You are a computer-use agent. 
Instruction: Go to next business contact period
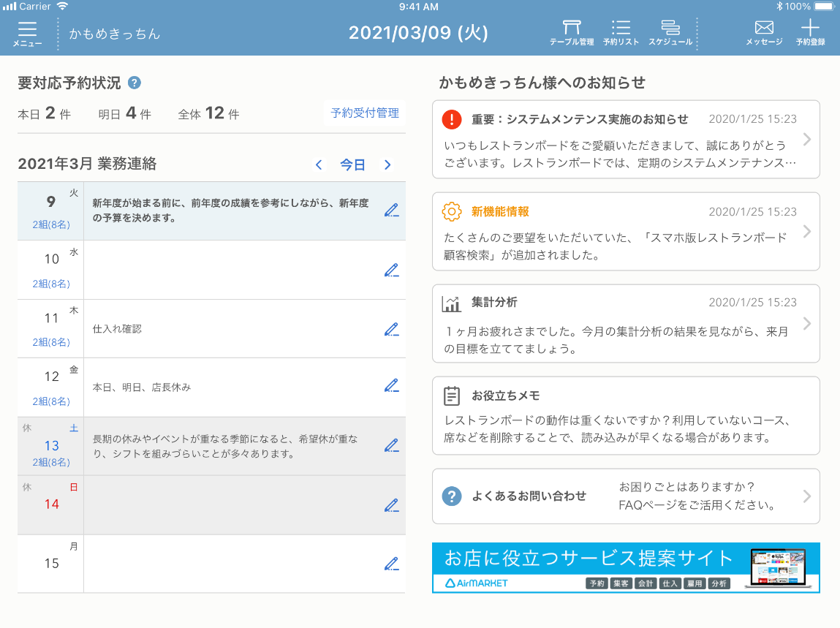(x=387, y=164)
